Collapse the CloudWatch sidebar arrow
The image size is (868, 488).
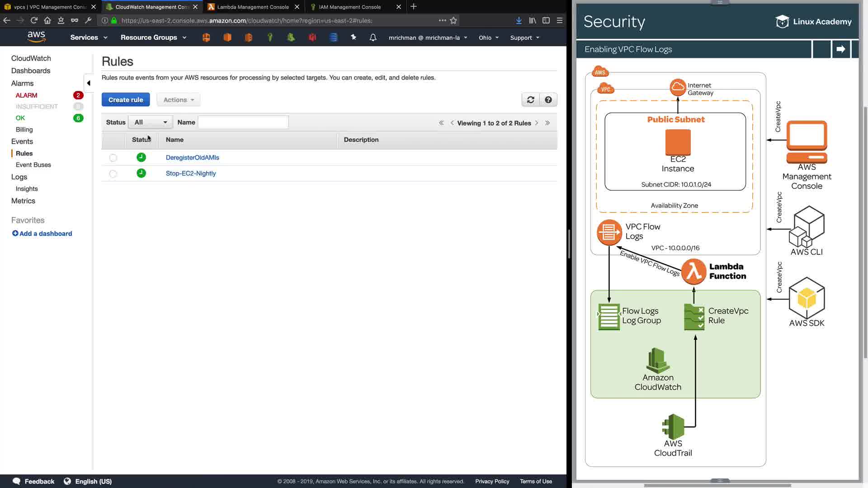(x=89, y=83)
